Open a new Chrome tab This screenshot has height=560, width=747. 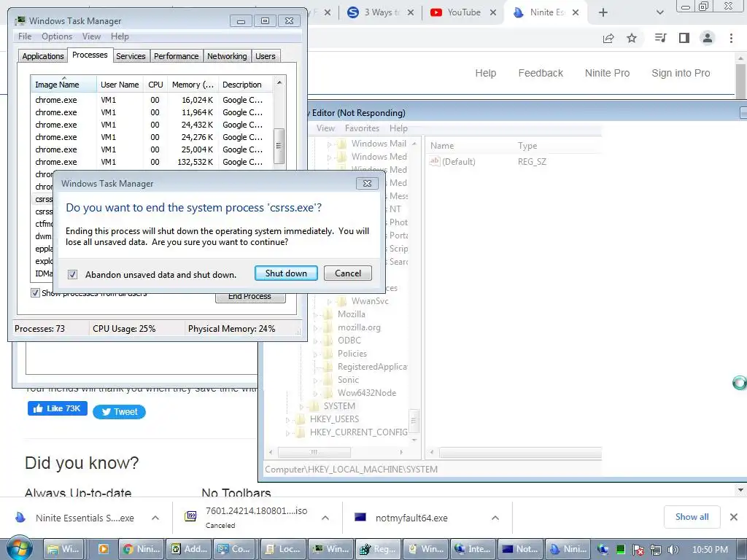(x=603, y=12)
